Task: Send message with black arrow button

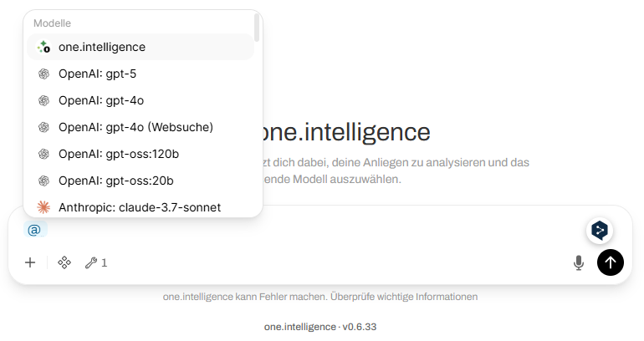Action: [x=611, y=262]
